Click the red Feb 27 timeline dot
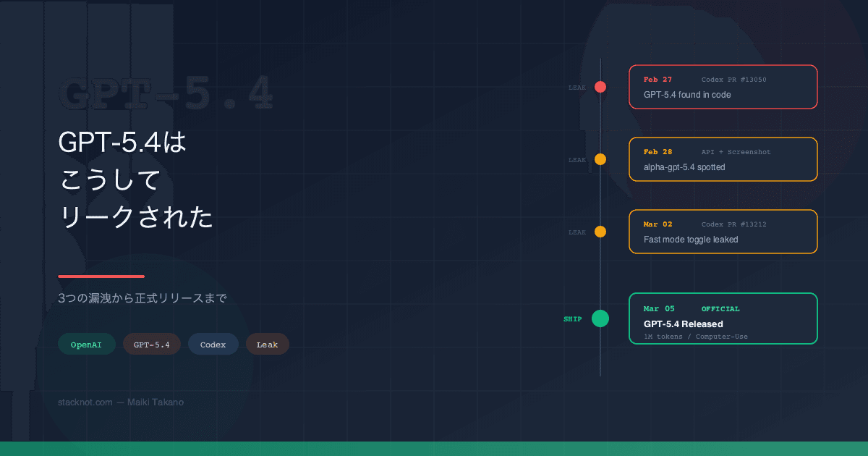868x456 pixels. [x=600, y=87]
